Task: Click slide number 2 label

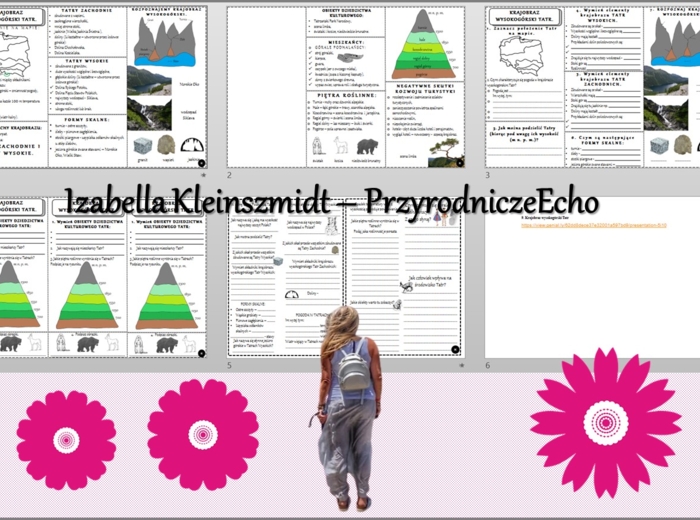Action: (x=229, y=175)
